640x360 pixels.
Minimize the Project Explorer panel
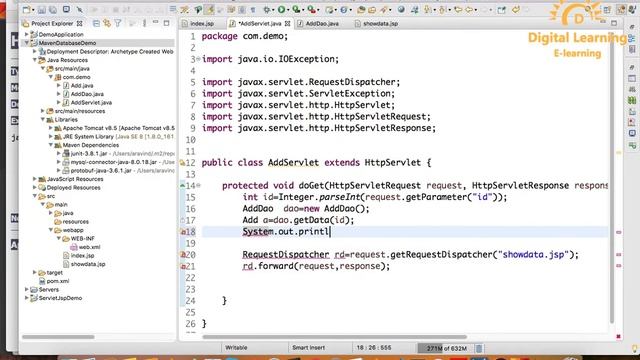pyautogui.click(x=156, y=23)
